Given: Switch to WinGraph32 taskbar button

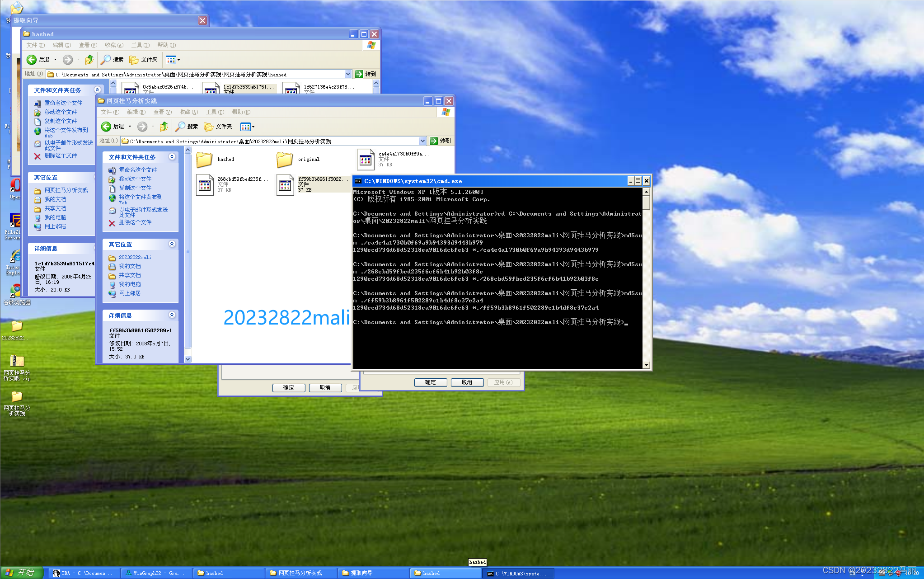Looking at the screenshot, I should tap(157, 573).
